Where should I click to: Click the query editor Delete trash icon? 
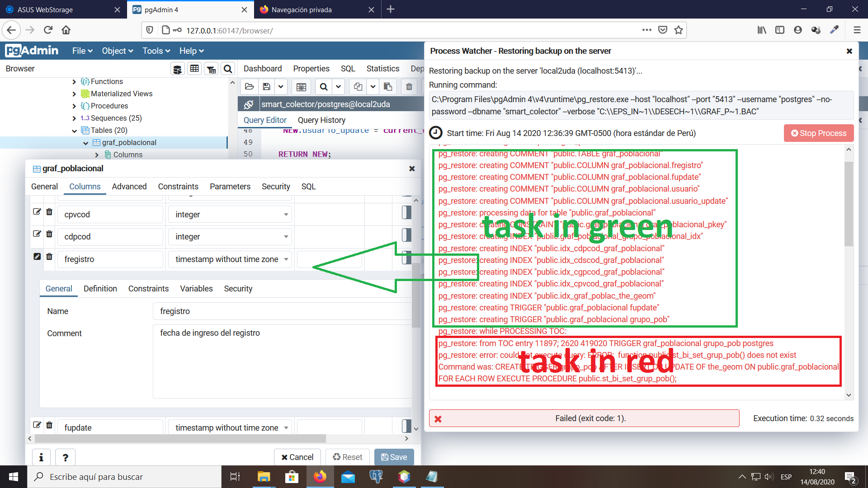pyautogui.click(x=409, y=87)
